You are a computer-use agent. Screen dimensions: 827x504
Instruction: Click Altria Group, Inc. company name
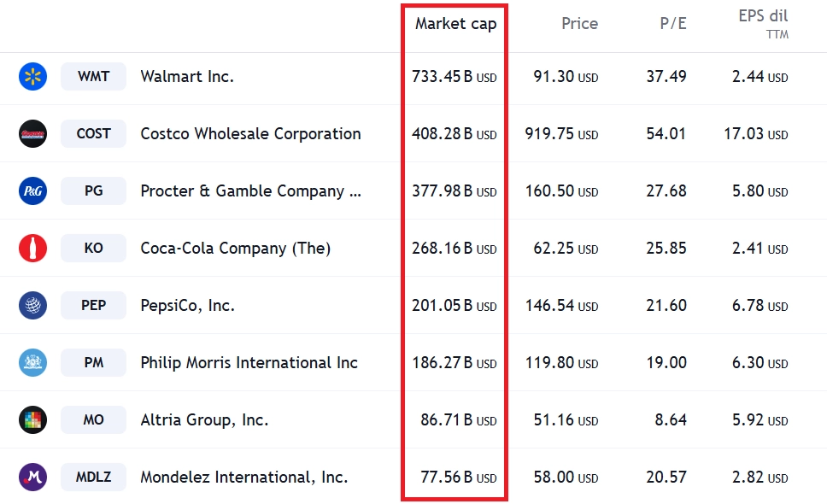(204, 420)
